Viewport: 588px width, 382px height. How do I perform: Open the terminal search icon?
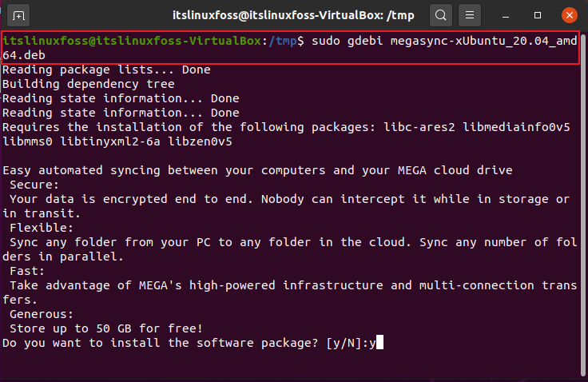[x=441, y=15]
